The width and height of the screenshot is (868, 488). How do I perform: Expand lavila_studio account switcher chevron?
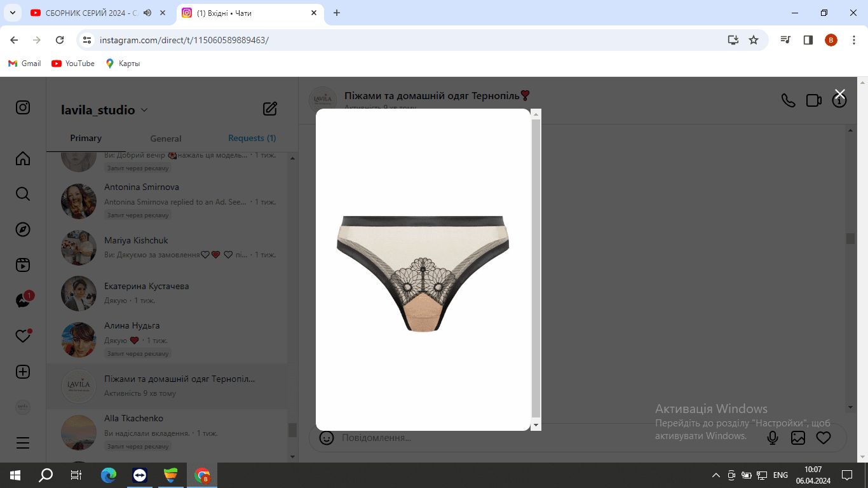pyautogui.click(x=144, y=110)
